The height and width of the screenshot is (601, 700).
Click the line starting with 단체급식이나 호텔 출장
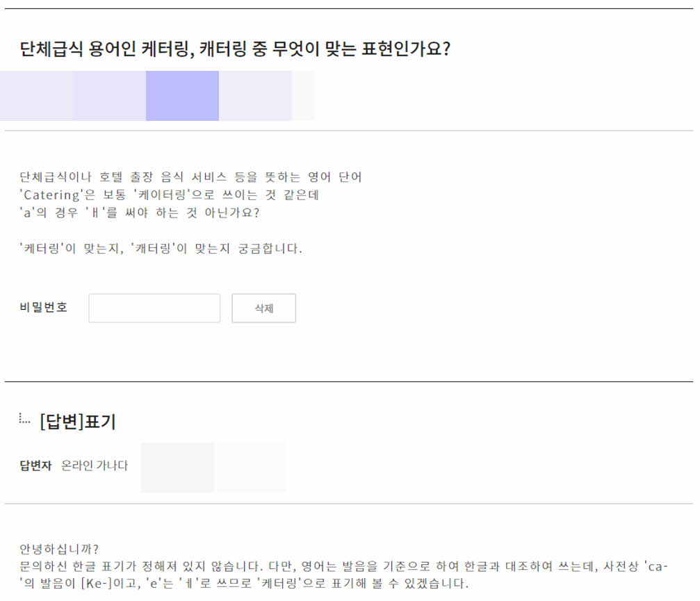tap(190, 177)
